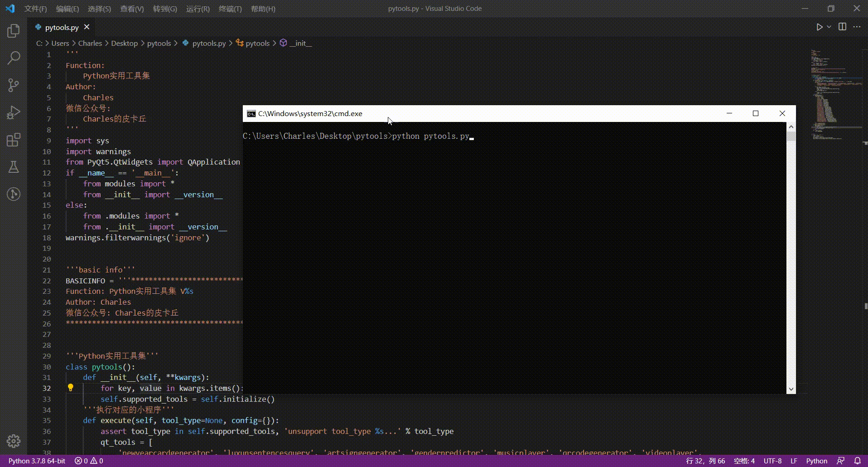This screenshot has width=868, height=467.
Task: Change language mode Python in status bar
Action: (x=816, y=461)
